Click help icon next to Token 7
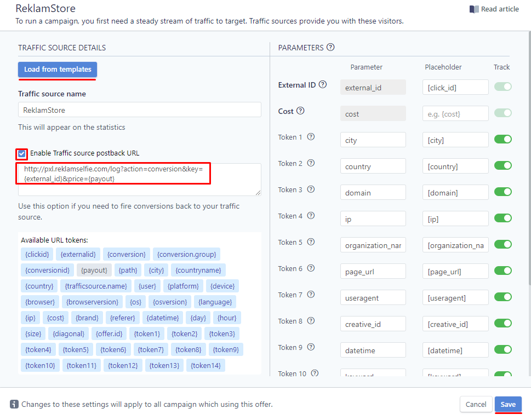The image size is (531, 420). [x=311, y=295]
